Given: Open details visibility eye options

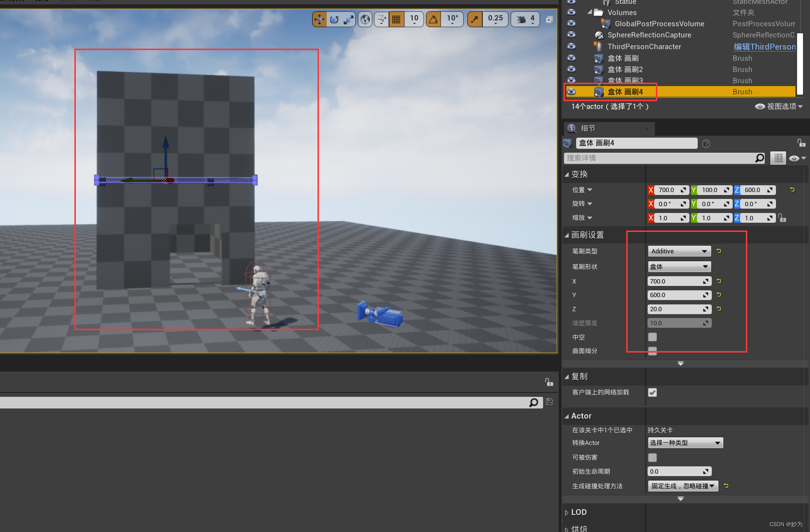Looking at the screenshot, I should (797, 158).
